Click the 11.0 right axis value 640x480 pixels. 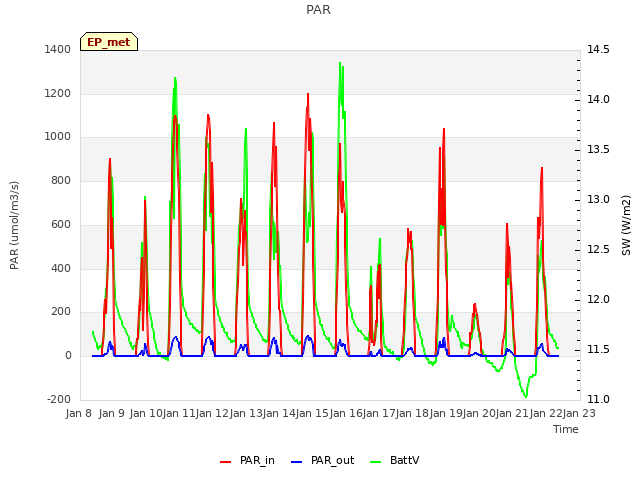tap(598, 399)
